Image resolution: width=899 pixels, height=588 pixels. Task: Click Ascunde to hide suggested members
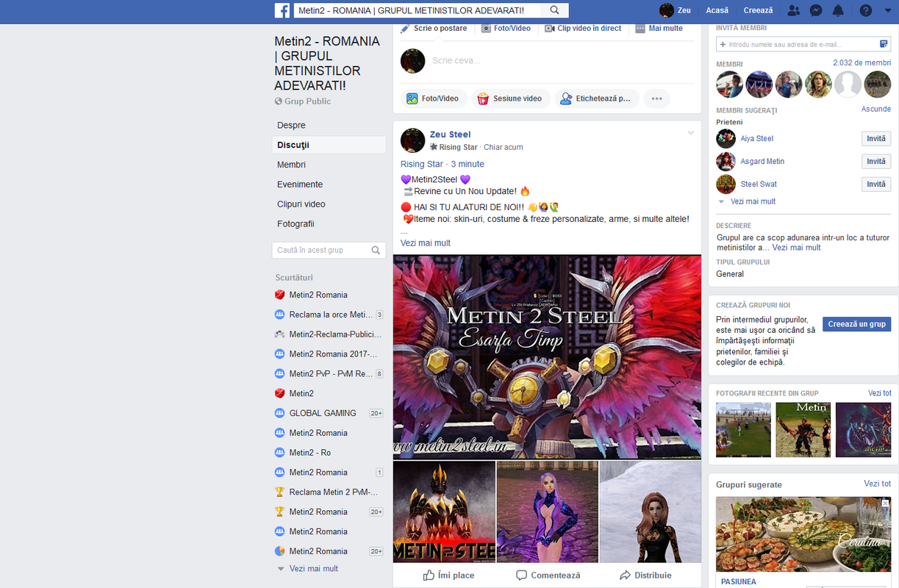pyautogui.click(x=876, y=110)
